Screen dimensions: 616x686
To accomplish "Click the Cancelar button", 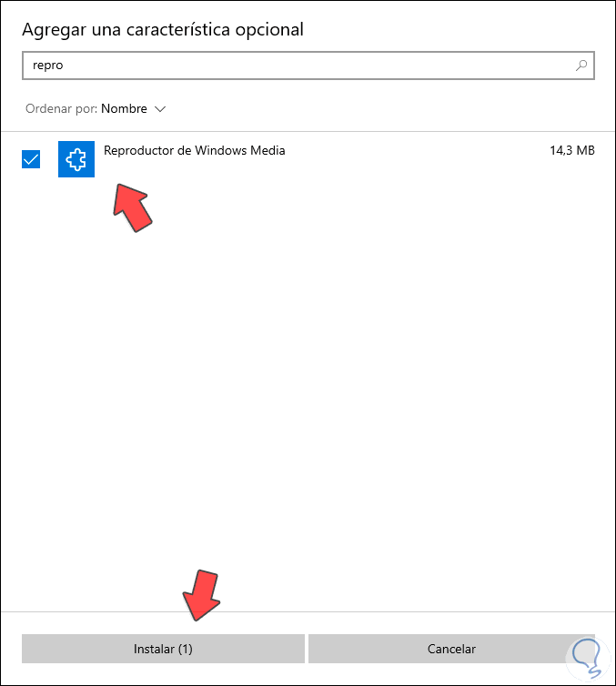I will tap(451, 649).
